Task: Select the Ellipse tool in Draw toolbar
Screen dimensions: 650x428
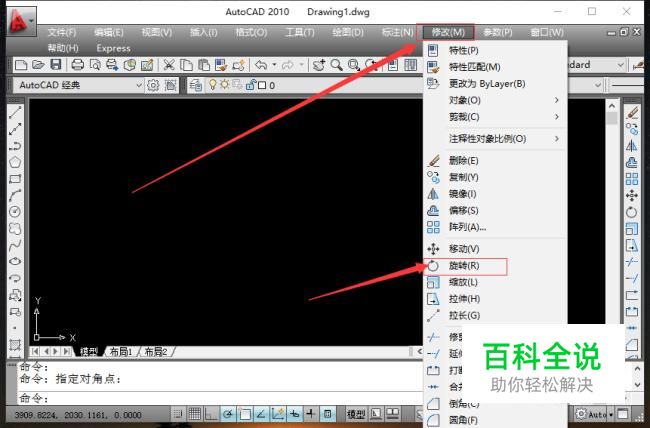Action: (15, 262)
